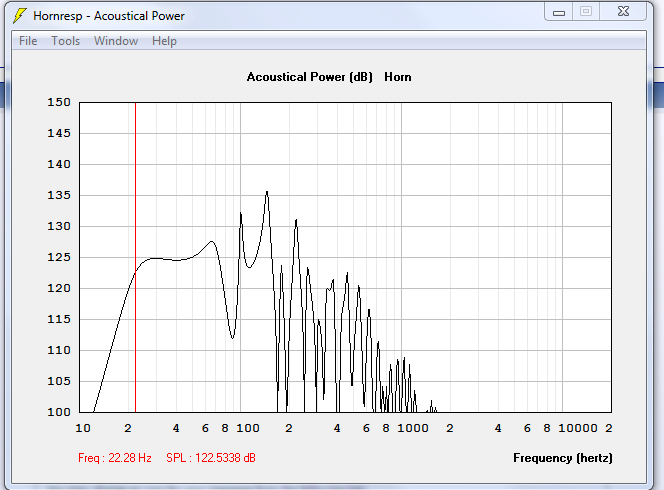Click the 'Horn' label in chart title
Viewport: 664px width, 490px height.
coord(398,77)
